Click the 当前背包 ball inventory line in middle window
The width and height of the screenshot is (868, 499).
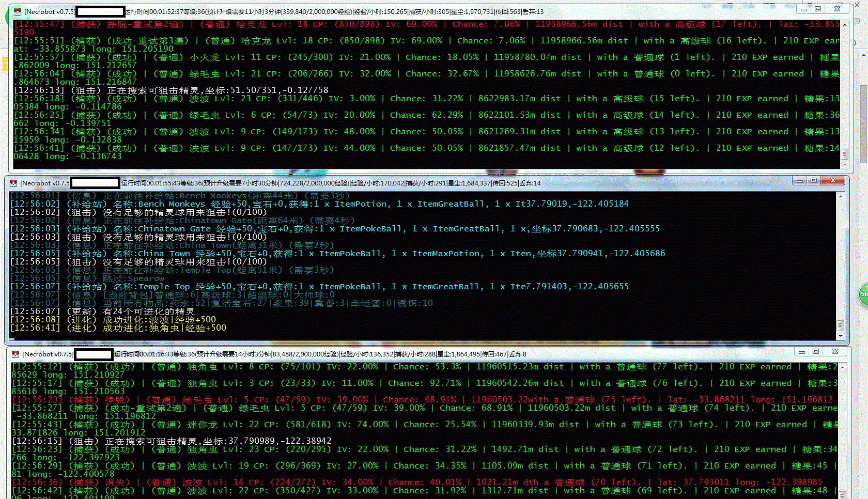[173, 295]
